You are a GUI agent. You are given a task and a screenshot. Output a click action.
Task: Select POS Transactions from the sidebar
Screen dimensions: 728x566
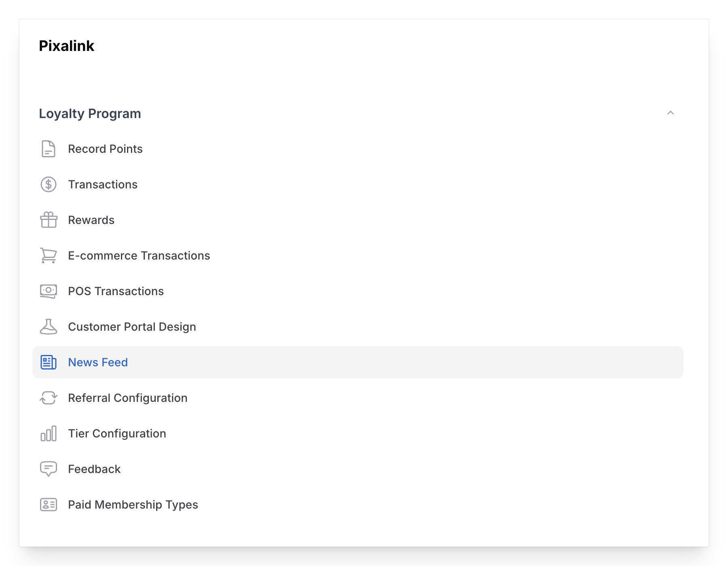point(116,291)
